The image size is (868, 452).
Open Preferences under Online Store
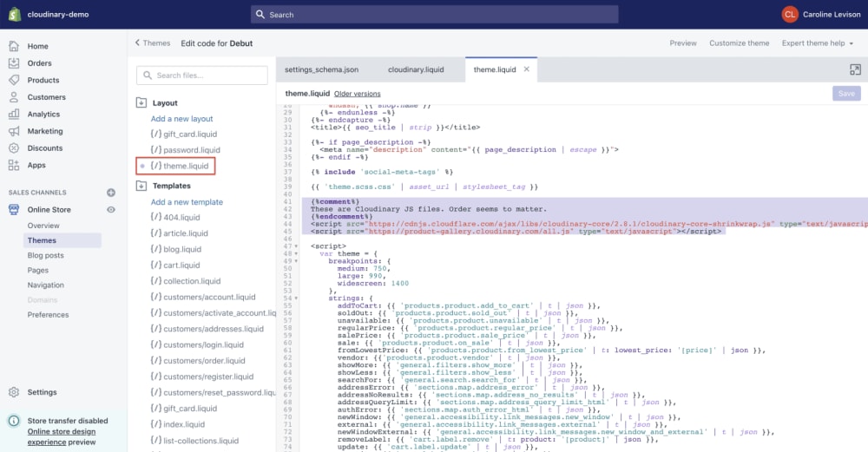click(x=48, y=315)
